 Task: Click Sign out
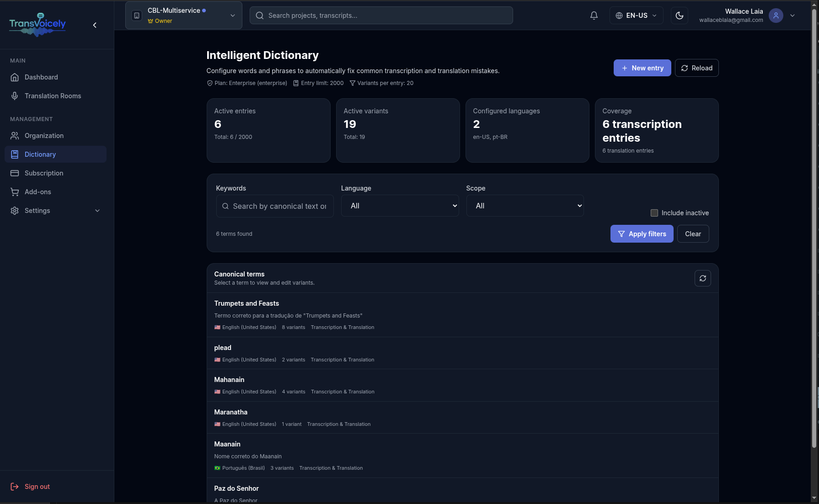click(37, 487)
